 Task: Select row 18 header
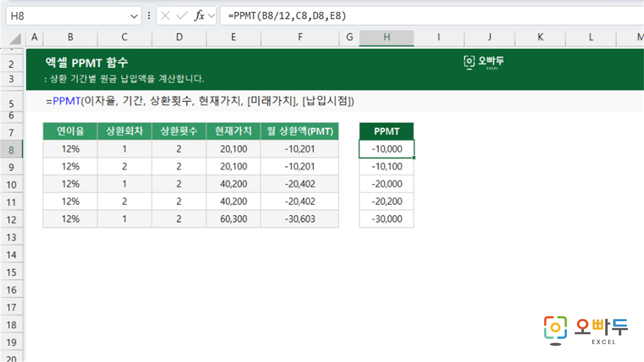pos(11,324)
